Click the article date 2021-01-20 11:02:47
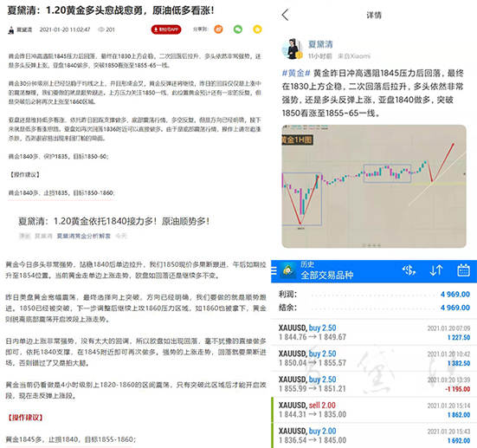 click(x=65, y=29)
